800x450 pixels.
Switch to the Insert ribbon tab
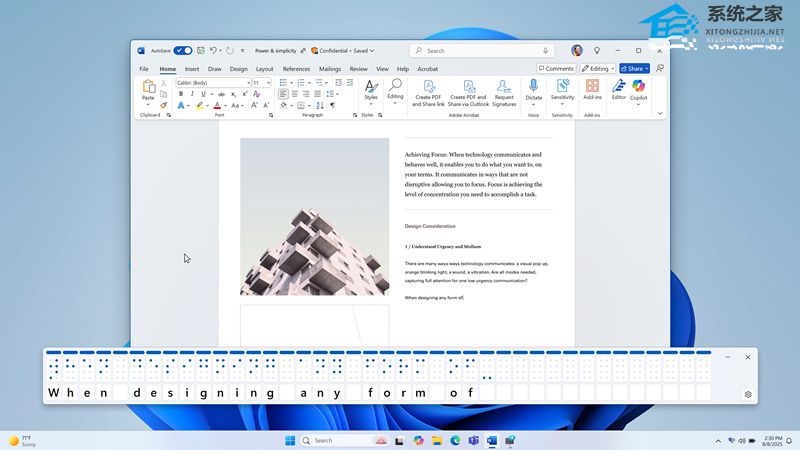192,69
